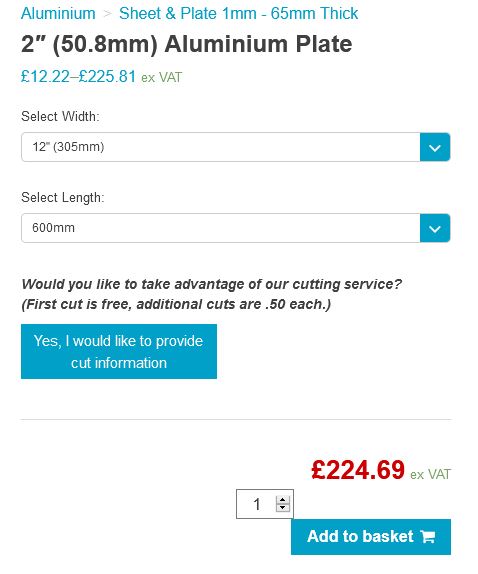Choose to provide cut information

119,351
